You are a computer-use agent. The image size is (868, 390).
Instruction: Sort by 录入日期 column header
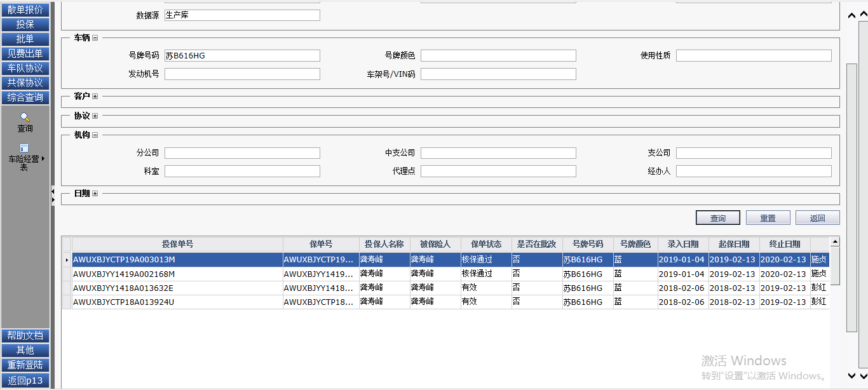(x=683, y=245)
